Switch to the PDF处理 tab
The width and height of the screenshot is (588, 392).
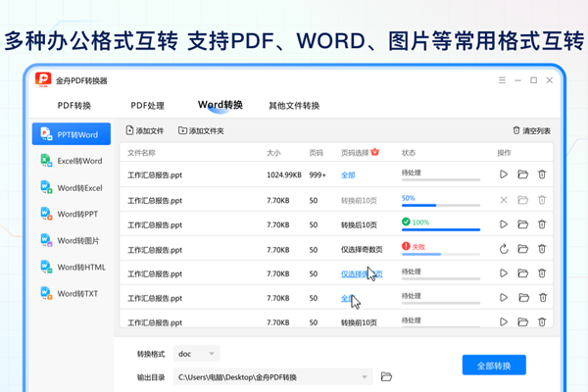(x=147, y=106)
